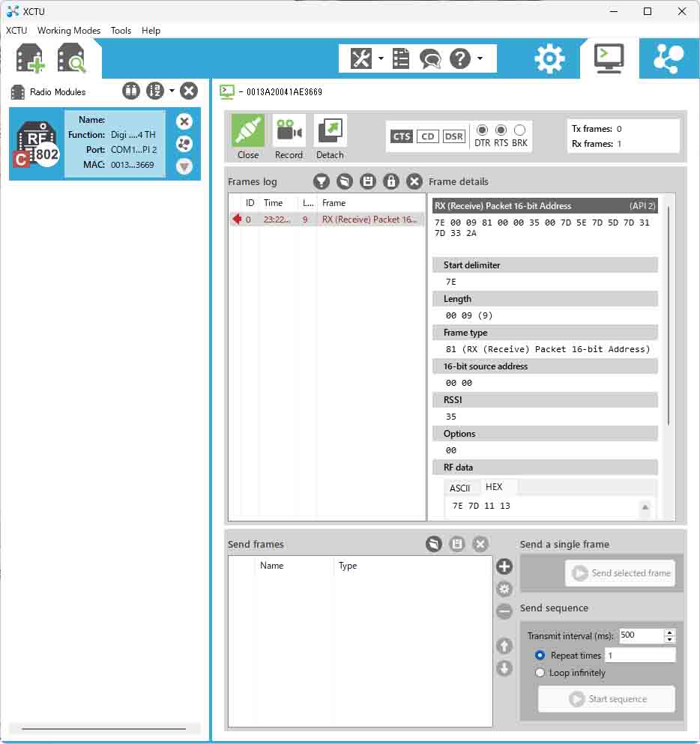Click the list view modules icon
This screenshot has height=744, width=700.
[131, 91]
